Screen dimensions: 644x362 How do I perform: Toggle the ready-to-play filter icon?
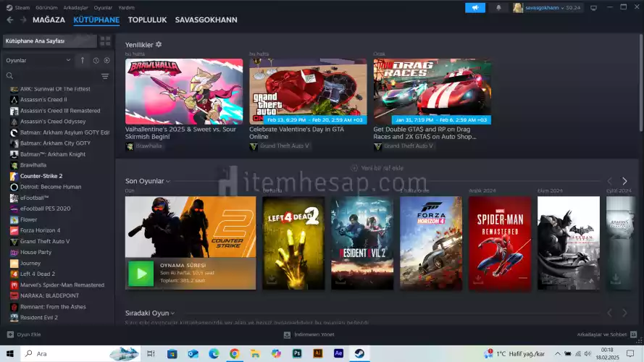(x=106, y=60)
